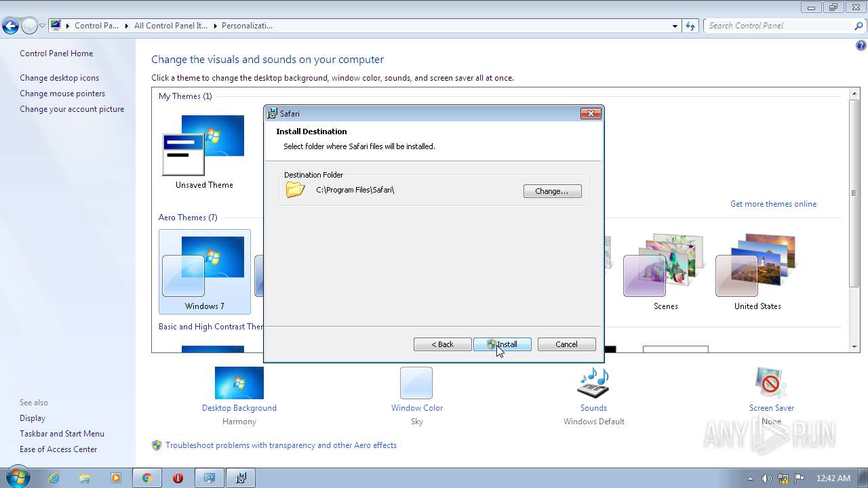Screen dimensions: 868x488
Task: Click the search magnifier icon
Action: (859, 26)
